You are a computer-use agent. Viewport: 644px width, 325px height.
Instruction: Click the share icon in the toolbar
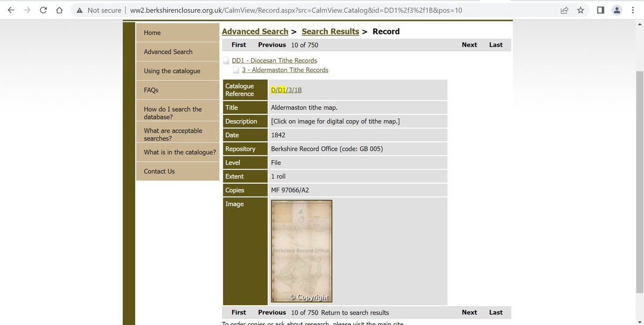[x=565, y=10]
